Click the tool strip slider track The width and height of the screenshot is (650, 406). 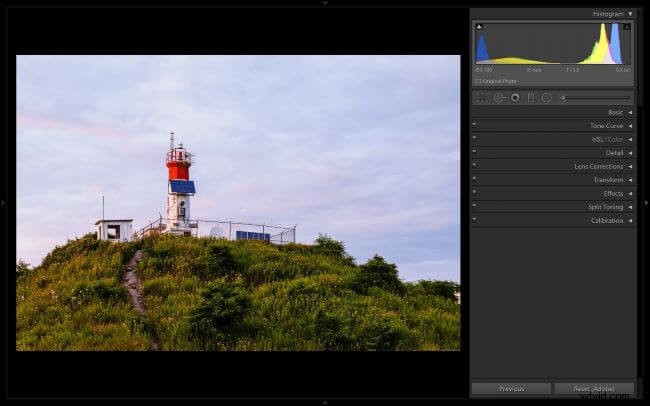click(598, 98)
